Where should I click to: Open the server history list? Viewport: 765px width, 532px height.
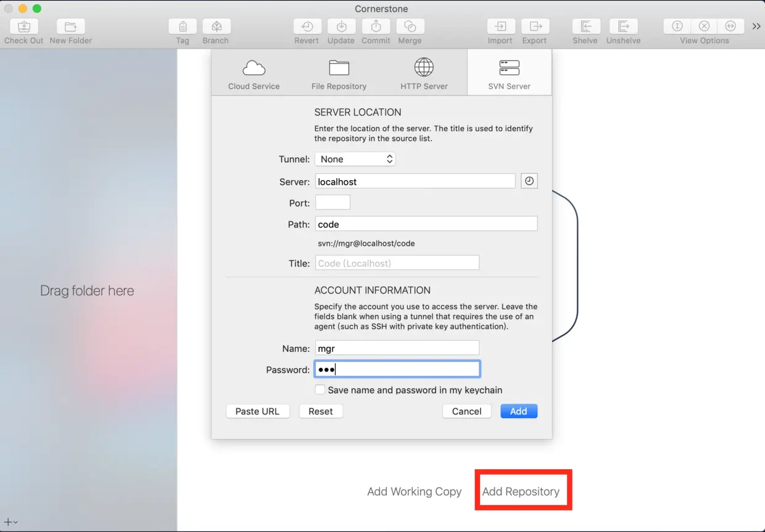pos(529,180)
